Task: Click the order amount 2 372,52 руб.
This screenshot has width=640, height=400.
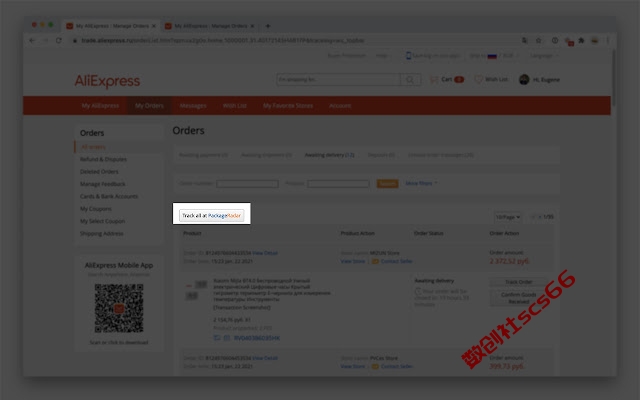Action: 509,261
